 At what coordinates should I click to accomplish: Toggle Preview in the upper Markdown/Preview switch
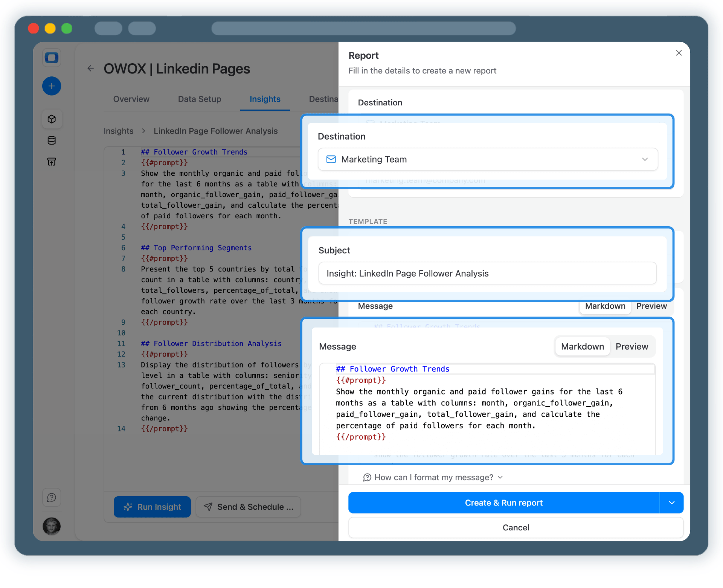[x=651, y=306]
